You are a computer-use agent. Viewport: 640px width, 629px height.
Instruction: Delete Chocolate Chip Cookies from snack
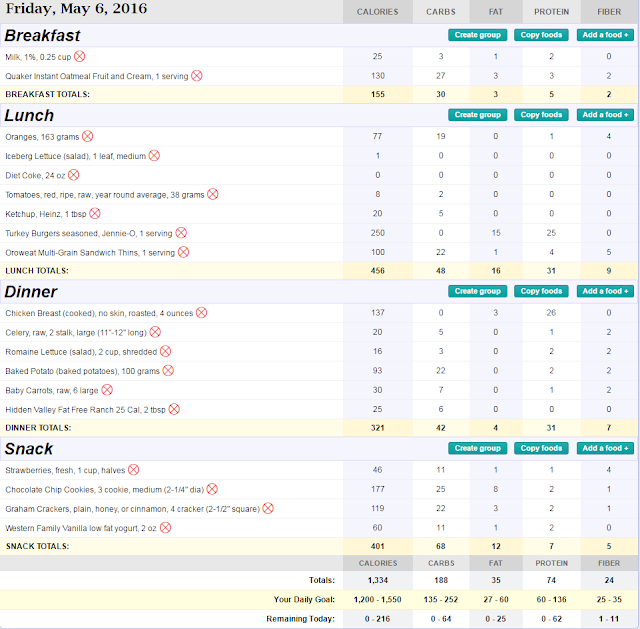click(x=212, y=489)
